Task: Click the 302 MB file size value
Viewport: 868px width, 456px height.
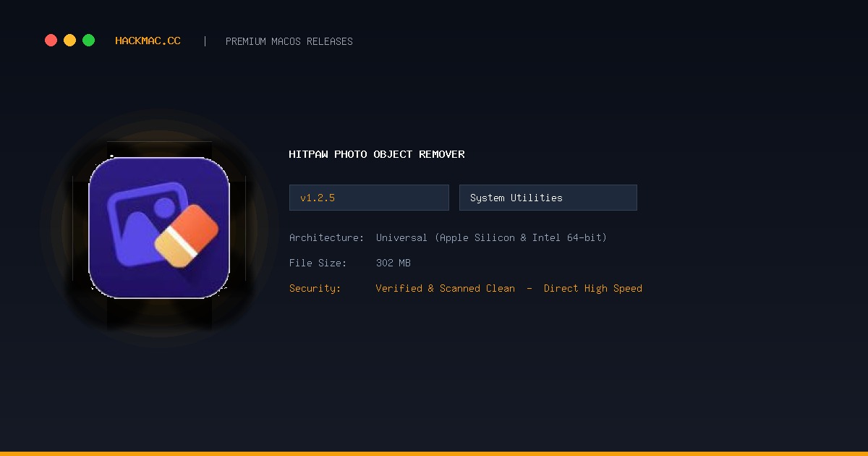Action: click(393, 263)
